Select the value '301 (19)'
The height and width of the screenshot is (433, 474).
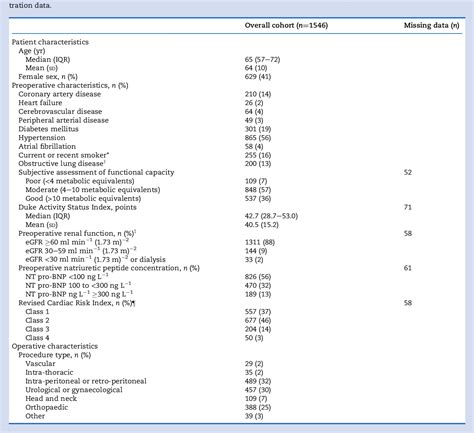click(258, 129)
